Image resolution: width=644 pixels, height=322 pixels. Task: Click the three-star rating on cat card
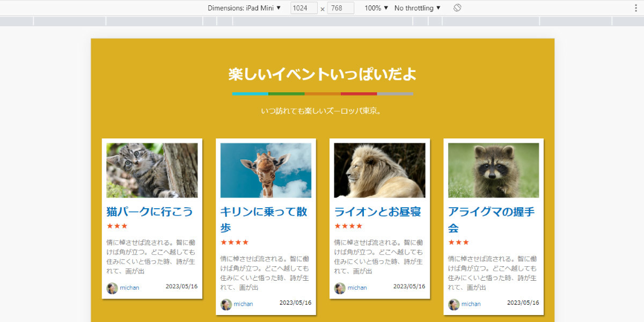click(x=117, y=226)
